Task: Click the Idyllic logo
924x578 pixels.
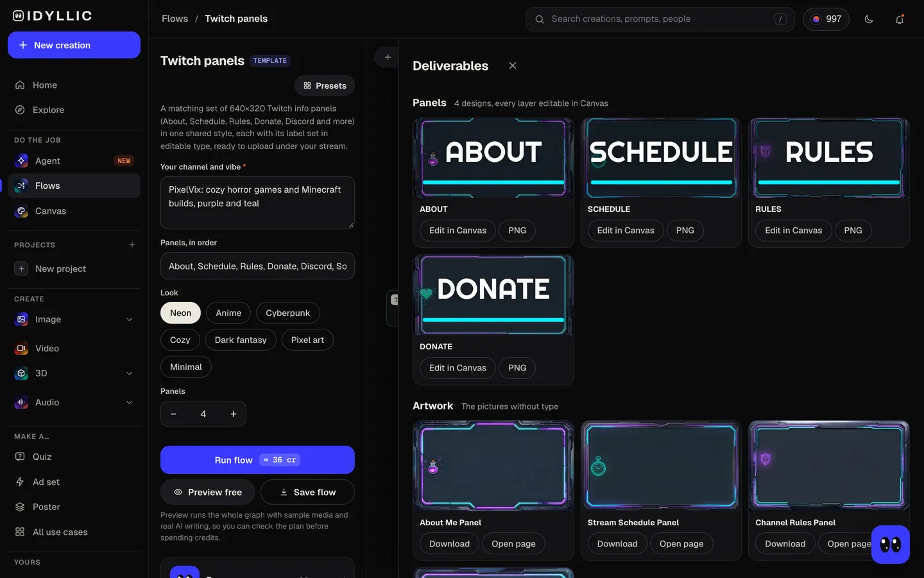Action: tap(53, 16)
